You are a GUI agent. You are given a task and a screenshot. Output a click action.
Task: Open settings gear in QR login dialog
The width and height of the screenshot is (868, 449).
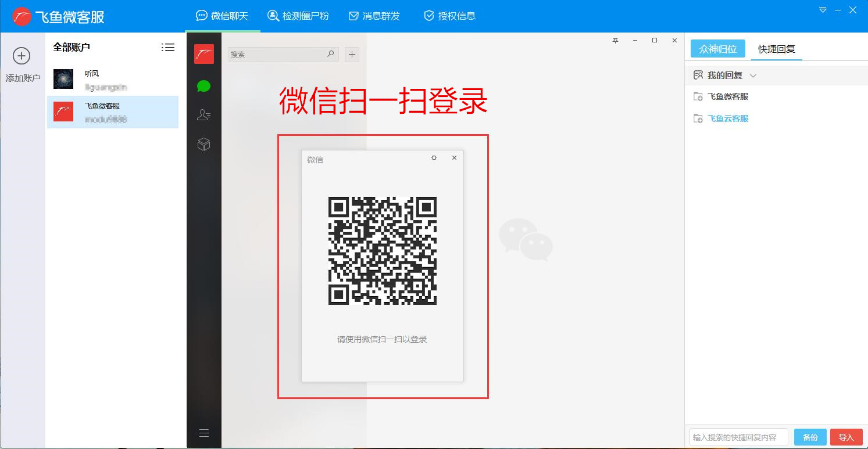click(x=434, y=158)
